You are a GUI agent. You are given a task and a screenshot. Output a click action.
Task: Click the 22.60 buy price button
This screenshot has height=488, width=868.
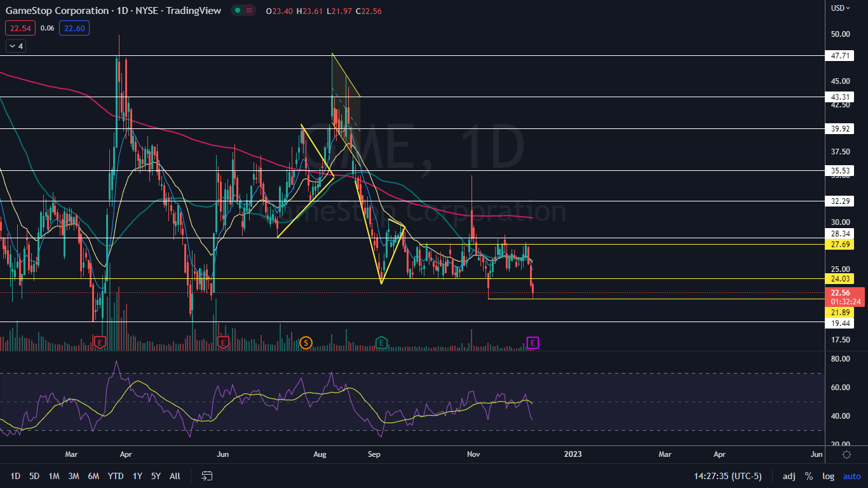(74, 28)
